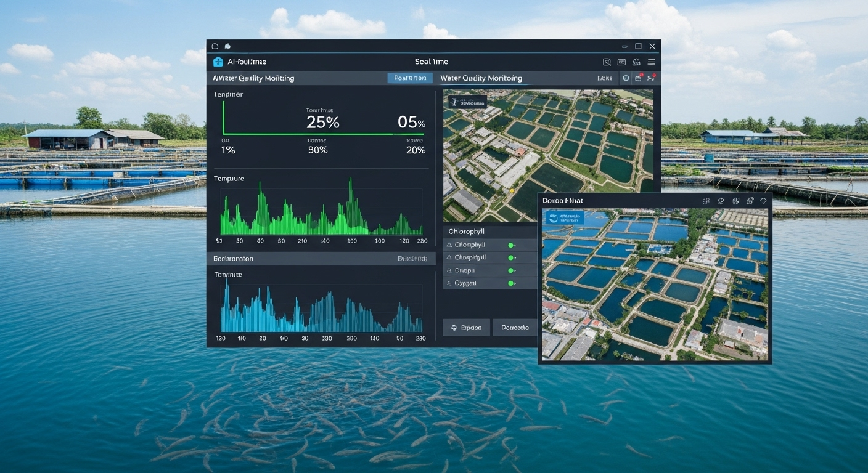The height and width of the screenshot is (473, 868).
Task: Toggle the Oxygen row green indicator
Action: tap(511, 283)
